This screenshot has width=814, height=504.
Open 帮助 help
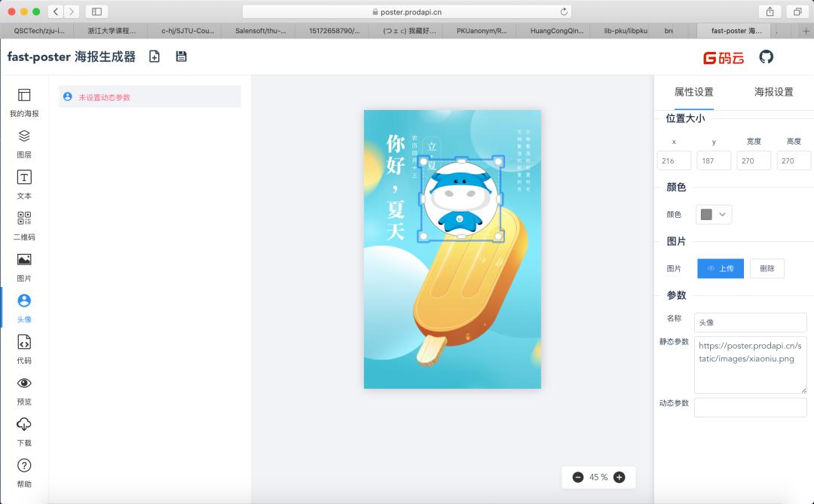[x=24, y=473]
